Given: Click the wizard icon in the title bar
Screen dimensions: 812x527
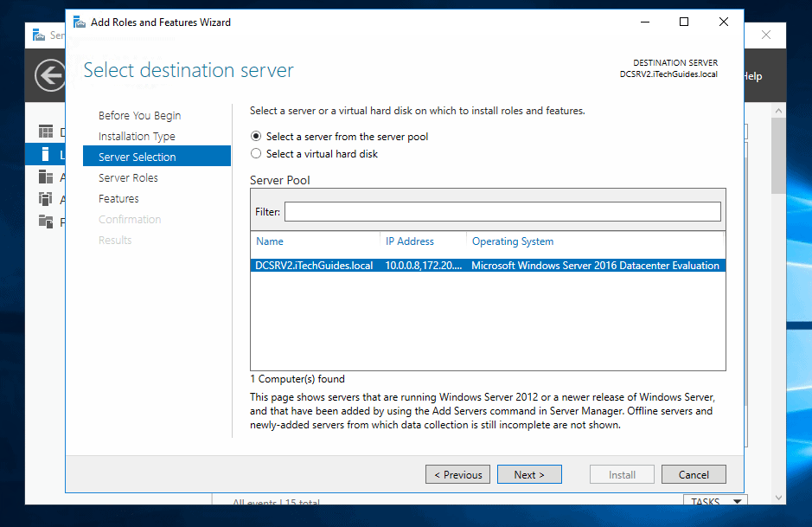Looking at the screenshot, I should (x=79, y=22).
